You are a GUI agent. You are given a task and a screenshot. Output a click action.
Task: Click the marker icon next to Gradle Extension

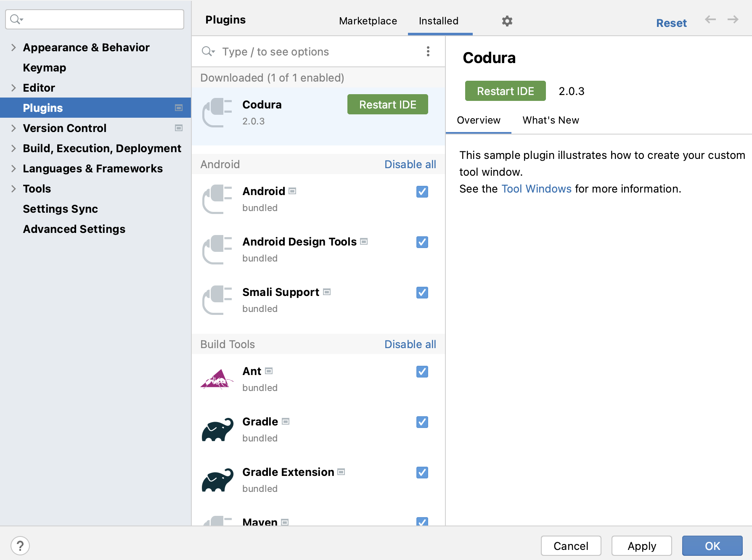[x=342, y=472]
